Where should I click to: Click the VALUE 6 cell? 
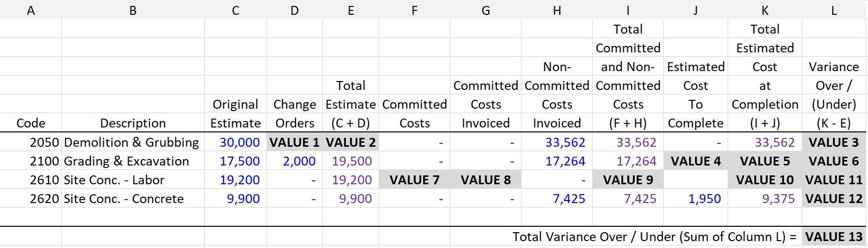[x=834, y=161]
